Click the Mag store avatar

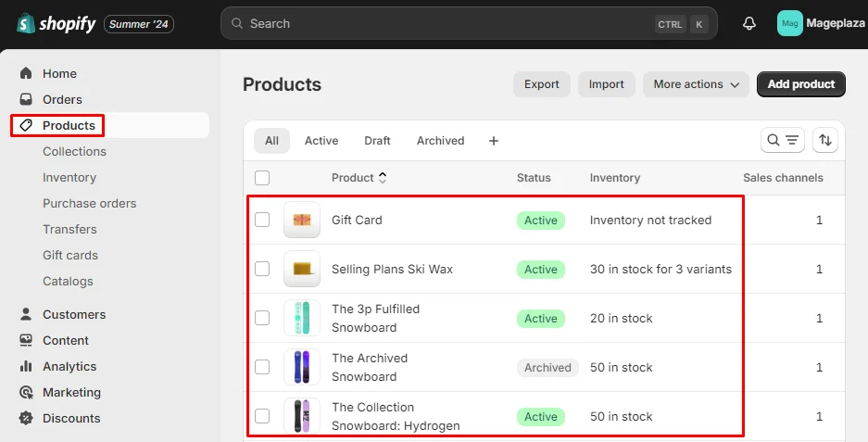coord(790,23)
